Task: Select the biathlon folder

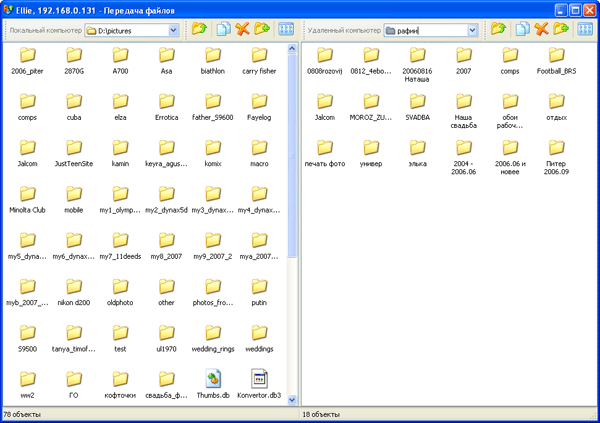Action: pos(213,60)
